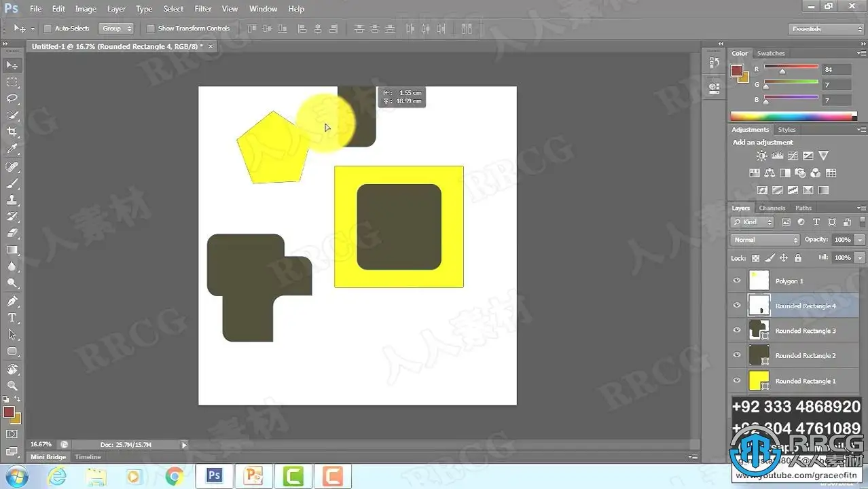This screenshot has width=868, height=489.
Task: Select the Eraser tool
Action: coord(12,234)
